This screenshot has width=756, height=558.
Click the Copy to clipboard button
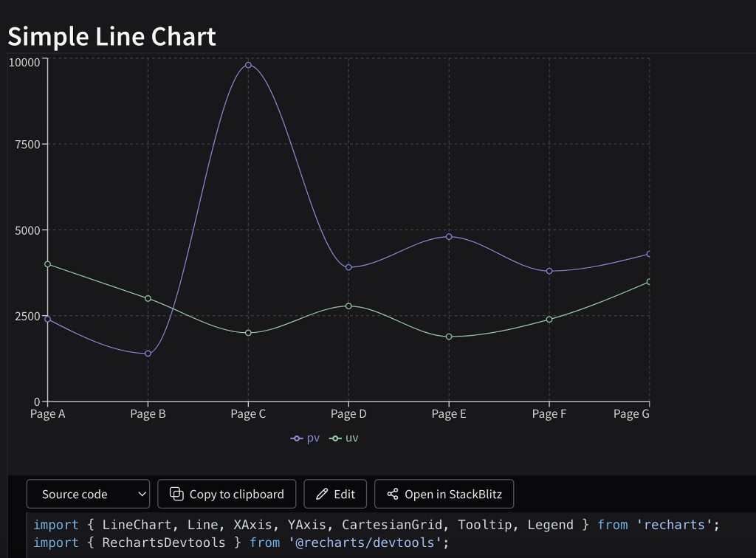[x=227, y=494]
